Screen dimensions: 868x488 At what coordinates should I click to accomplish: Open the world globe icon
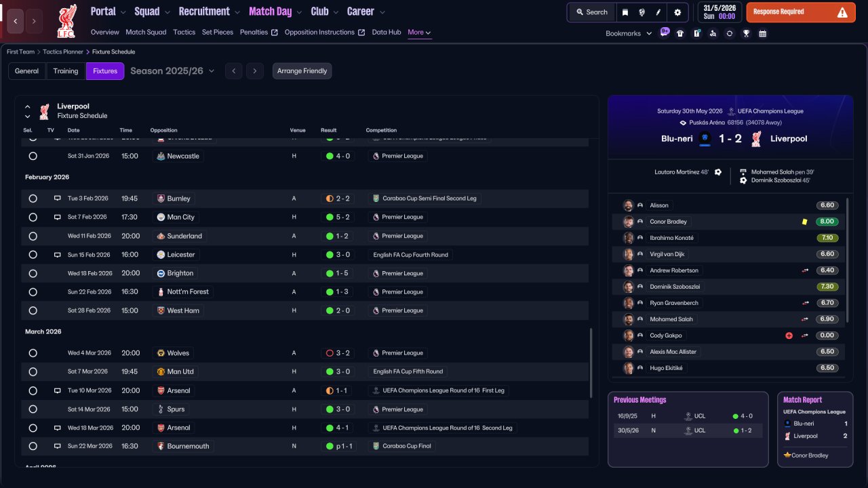click(x=642, y=12)
